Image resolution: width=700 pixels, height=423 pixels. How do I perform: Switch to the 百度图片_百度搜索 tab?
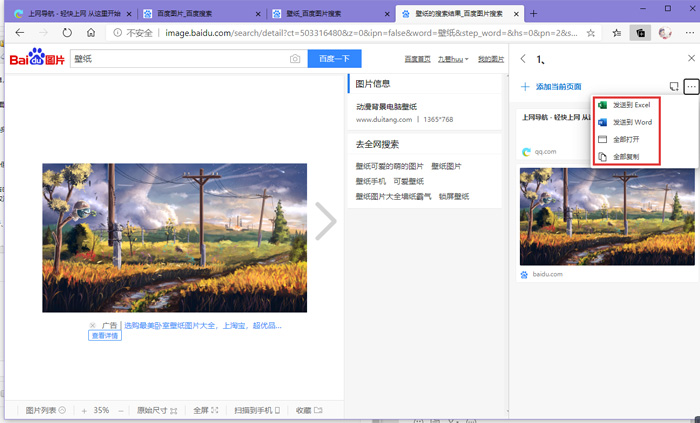(200, 14)
